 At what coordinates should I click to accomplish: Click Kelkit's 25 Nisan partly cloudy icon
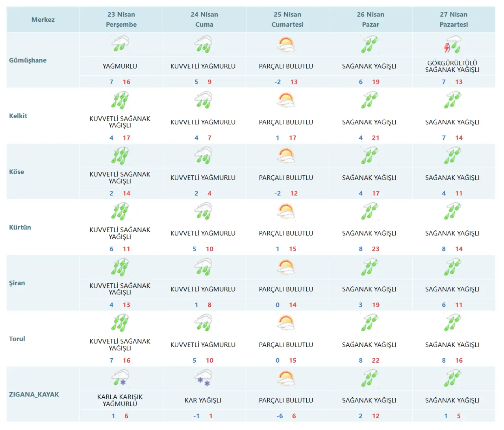pyautogui.click(x=286, y=100)
